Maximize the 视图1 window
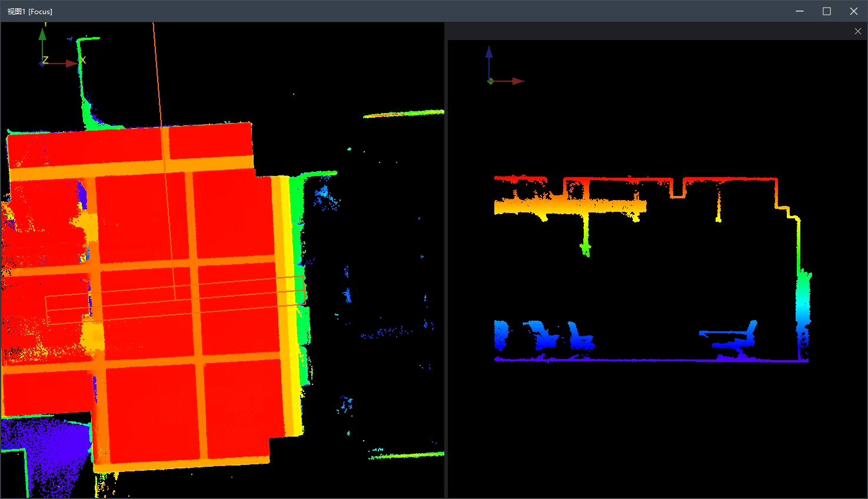This screenshot has height=499, width=868. (x=826, y=11)
